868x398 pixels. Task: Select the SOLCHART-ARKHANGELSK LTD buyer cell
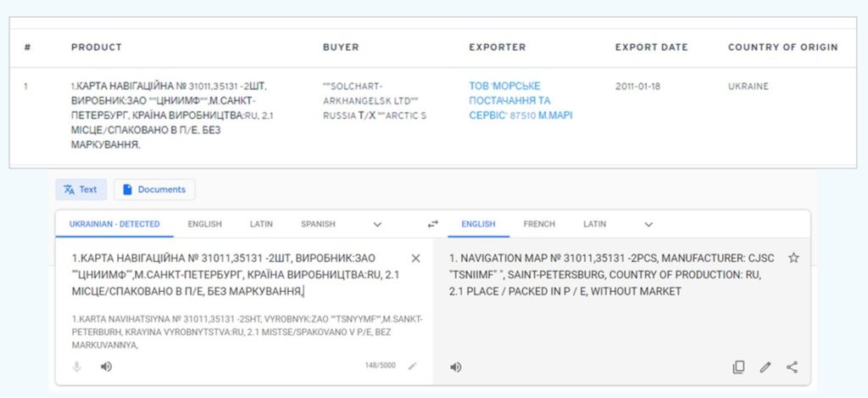point(374,101)
